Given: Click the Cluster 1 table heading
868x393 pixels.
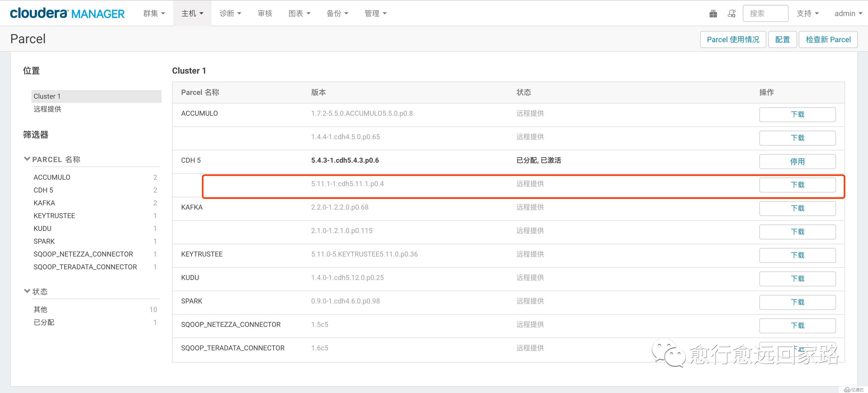Looking at the screenshot, I should (189, 70).
